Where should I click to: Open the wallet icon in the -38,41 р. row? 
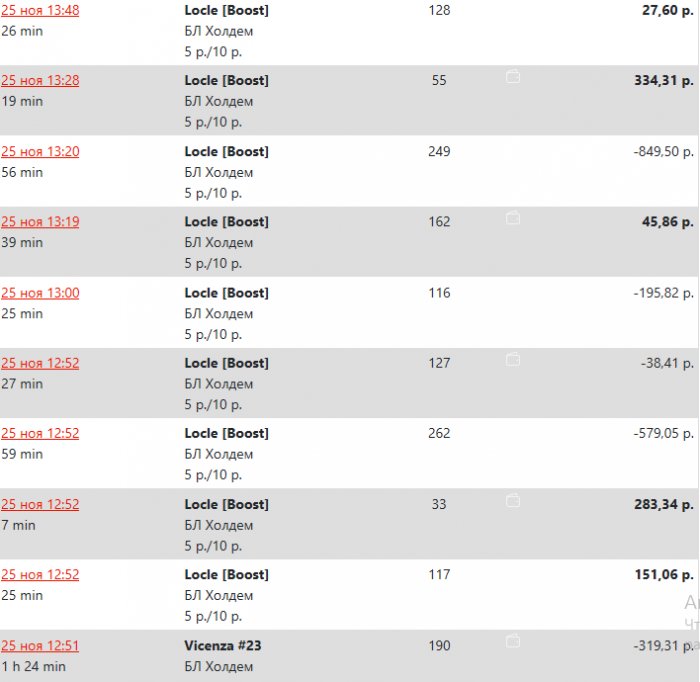tap(513, 358)
